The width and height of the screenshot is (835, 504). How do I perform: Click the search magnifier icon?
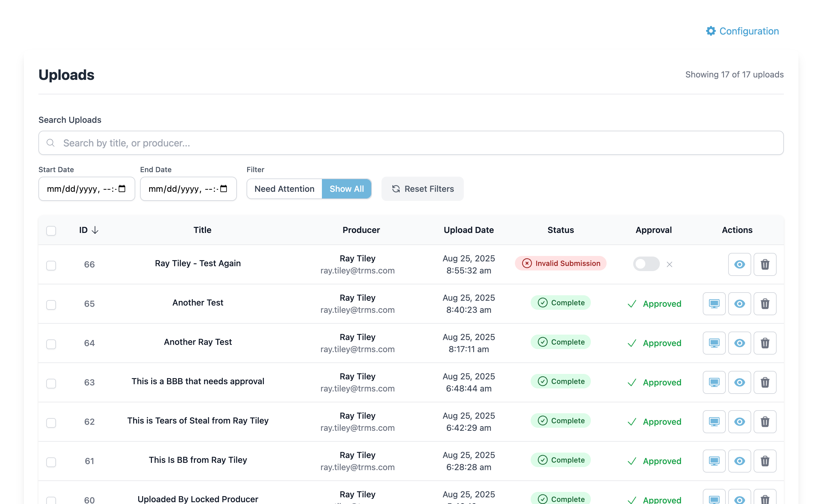click(x=51, y=143)
